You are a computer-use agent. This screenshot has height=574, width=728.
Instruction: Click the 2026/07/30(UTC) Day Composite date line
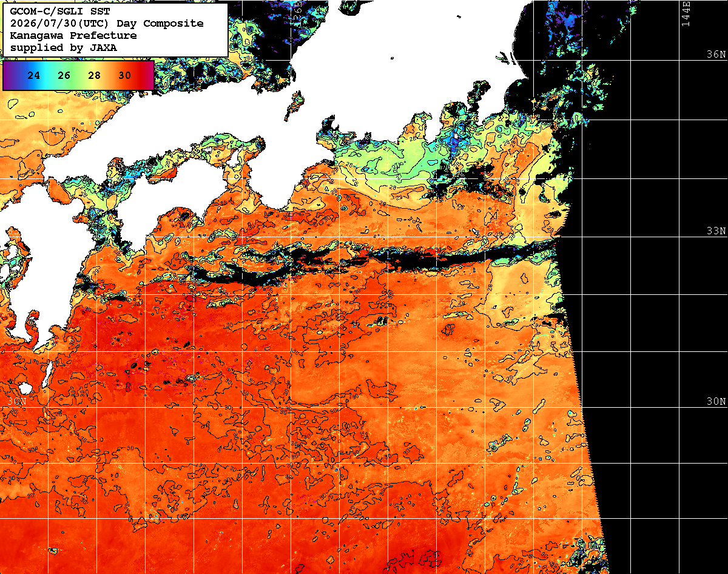point(107,23)
